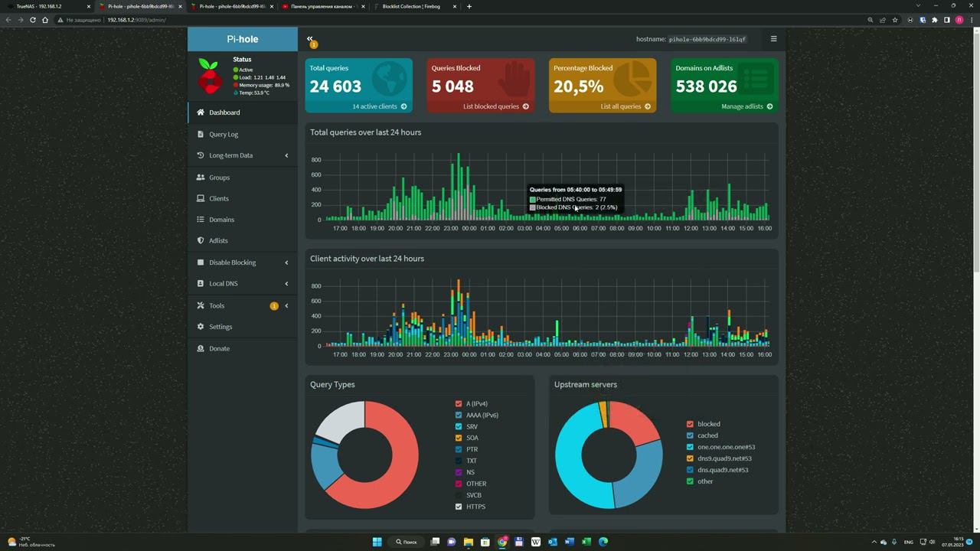Switch to the Blocklist Collection Firebog tab

tap(414, 6)
